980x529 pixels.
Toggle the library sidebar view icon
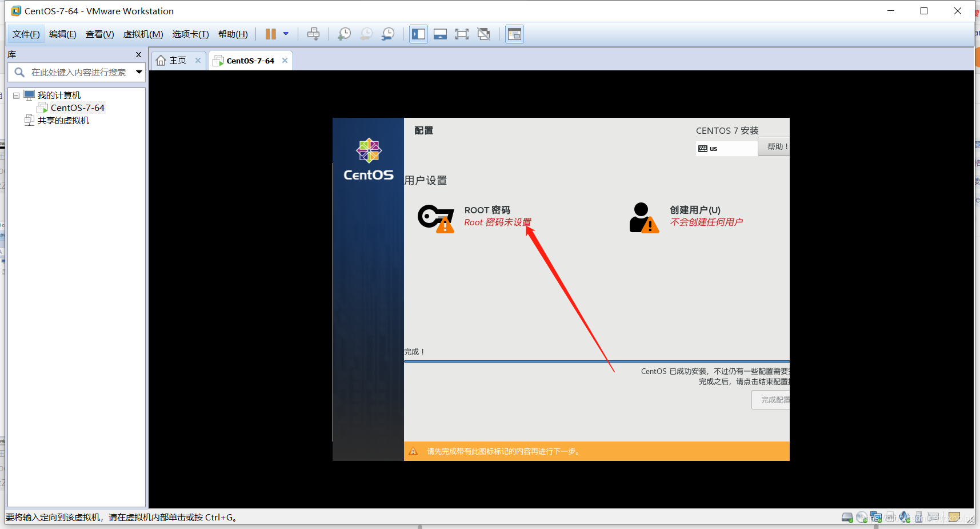point(418,34)
